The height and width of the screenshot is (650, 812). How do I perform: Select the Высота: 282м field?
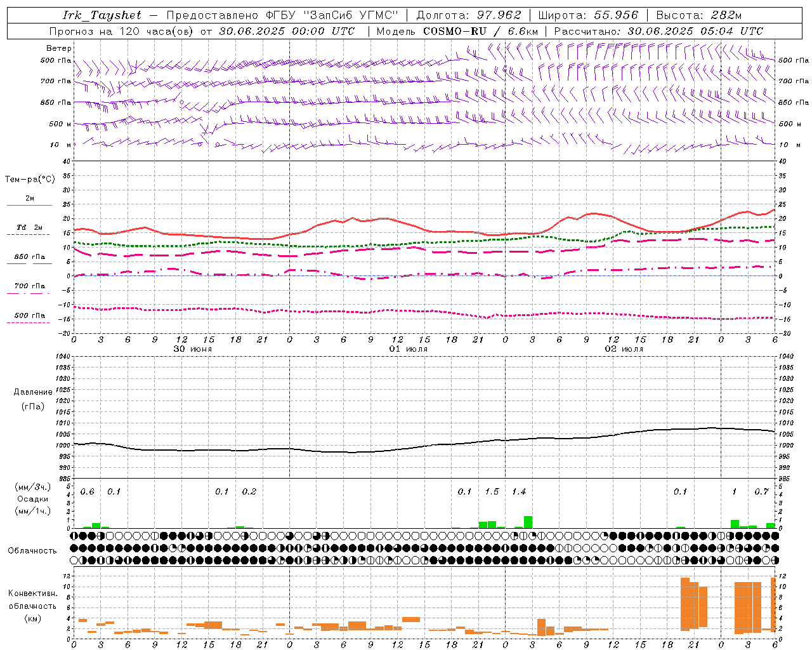[x=699, y=15]
